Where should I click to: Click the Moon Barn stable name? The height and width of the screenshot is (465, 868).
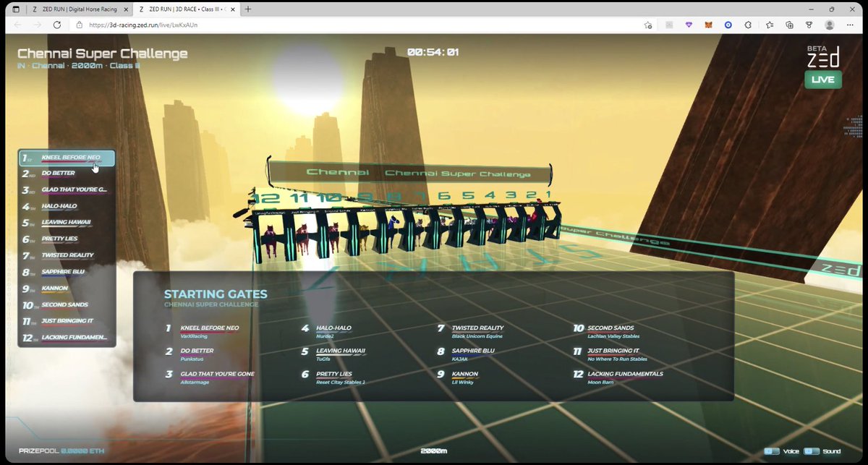click(x=600, y=383)
